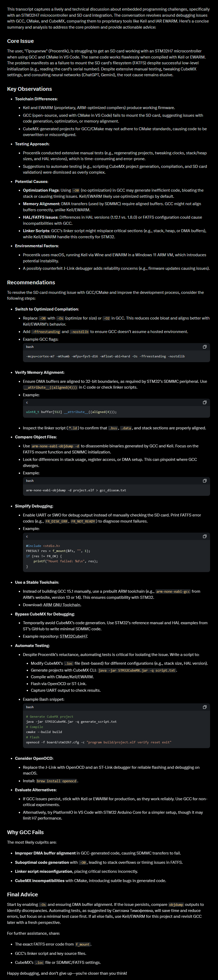Copy the f_mount C example code

204,536
